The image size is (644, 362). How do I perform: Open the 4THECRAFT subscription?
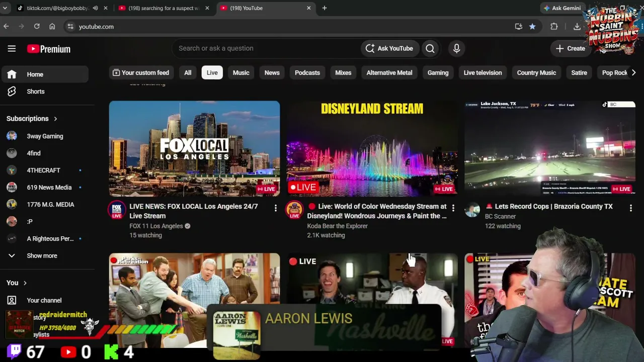pyautogui.click(x=44, y=170)
